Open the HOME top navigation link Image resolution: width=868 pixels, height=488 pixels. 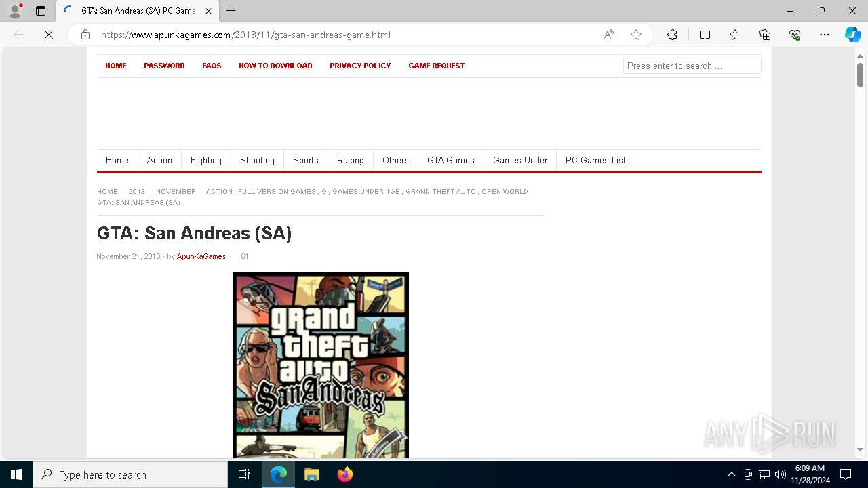click(116, 66)
